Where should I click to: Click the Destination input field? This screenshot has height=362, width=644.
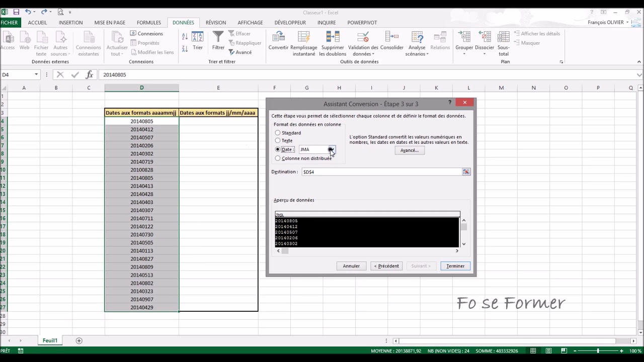pos(381,172)
